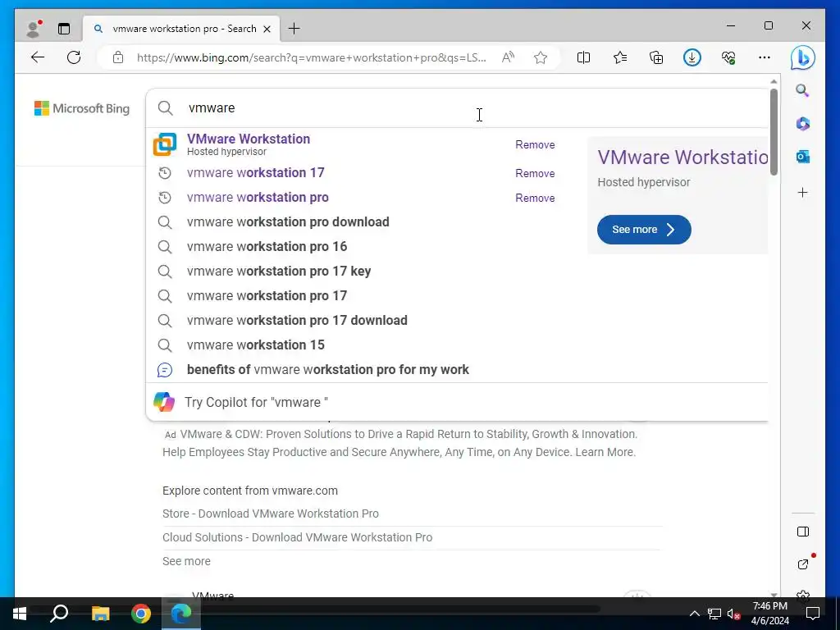This screenshot has height=630, width=840.
Task: Select suggestion vmware workstation pro download
Action: (x=288, y=221)
